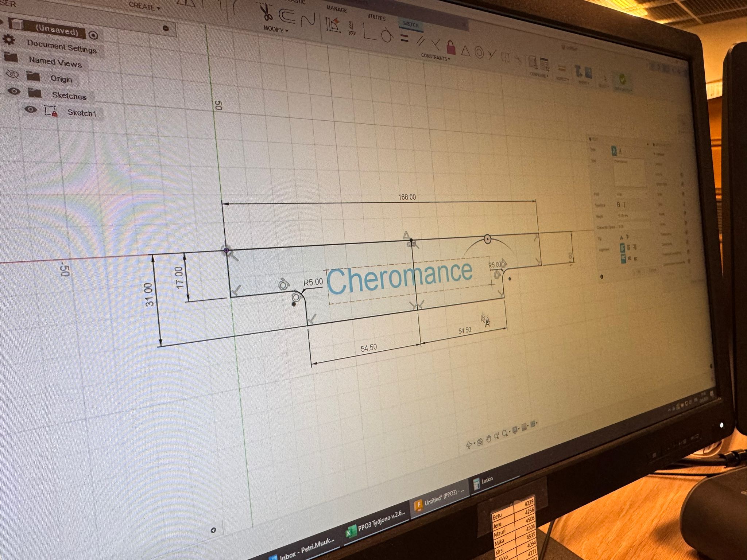Image resolution: width=747 pixels, height=560 pixels.
Task: Select the Offset tool in Modify
Action: [x=288, y=16]
